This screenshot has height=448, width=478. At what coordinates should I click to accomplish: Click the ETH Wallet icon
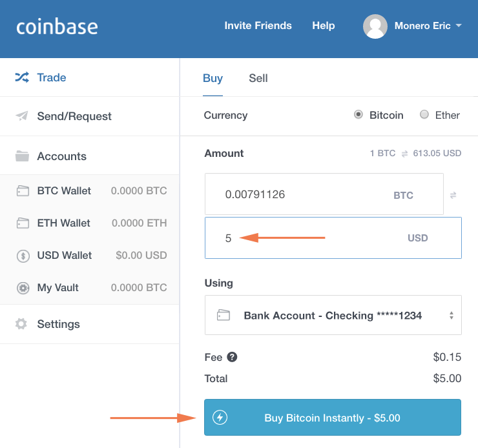[23, 223]
